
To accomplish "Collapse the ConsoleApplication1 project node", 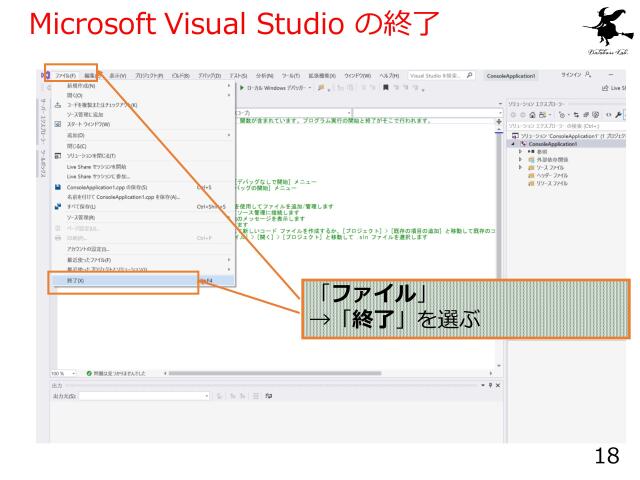I will tap(513, 144).
